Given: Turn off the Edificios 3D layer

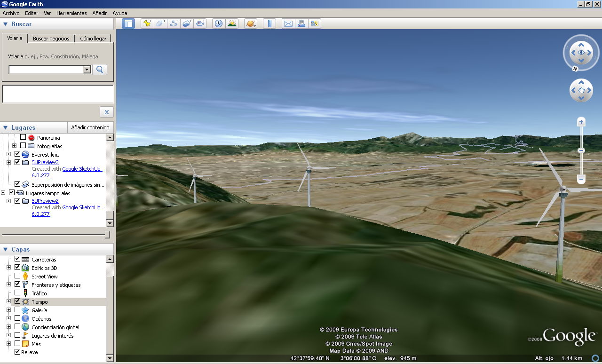Looking at the screenshot, I should tap(17, 267).
